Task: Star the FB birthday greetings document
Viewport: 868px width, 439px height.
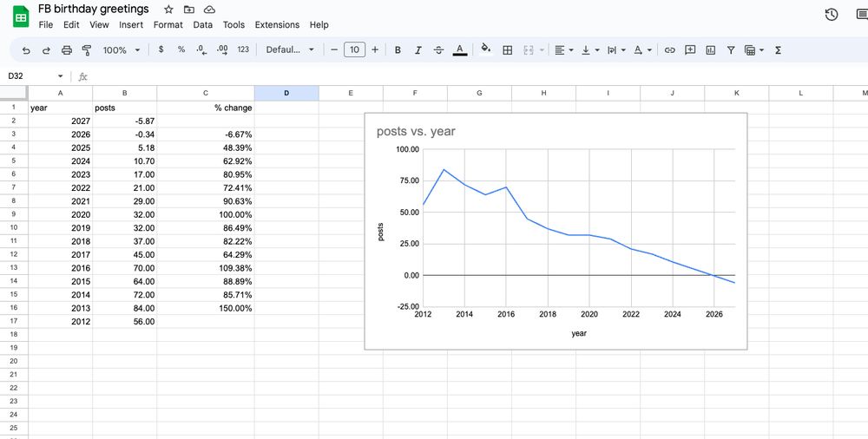Action: (169, 10)
